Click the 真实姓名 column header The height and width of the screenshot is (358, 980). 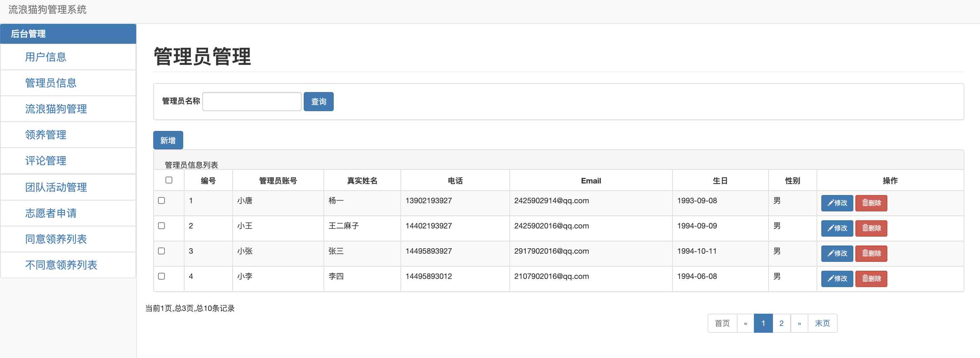[x=362, y=181]
